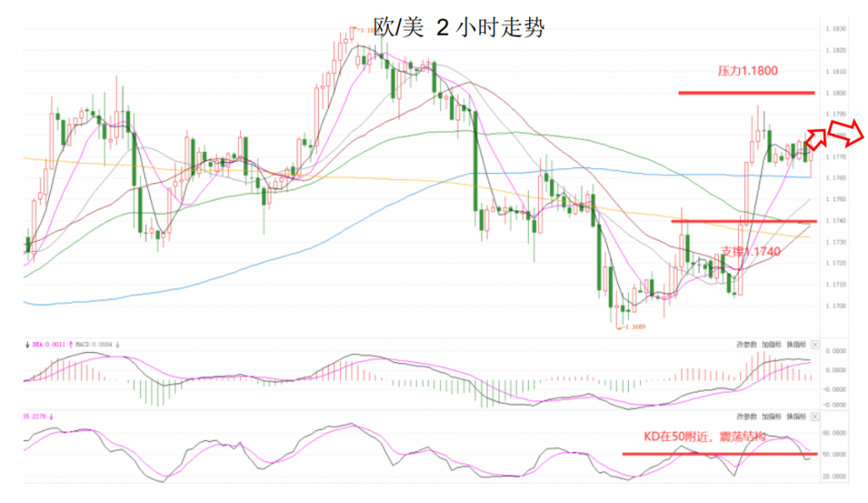This screenshot has width=868, height=503.
Task: Select the 55.2278 KD value readout
Action: click(x=34, y=416)
